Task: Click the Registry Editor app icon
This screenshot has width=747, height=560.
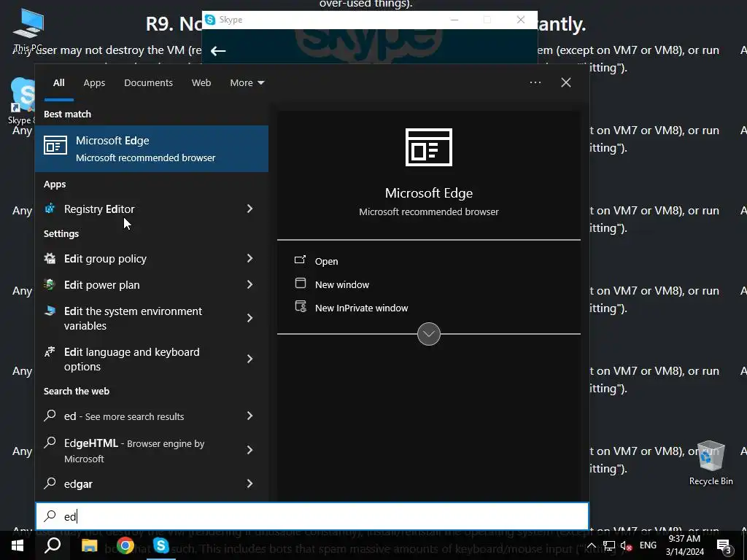Action: point(50,209)
